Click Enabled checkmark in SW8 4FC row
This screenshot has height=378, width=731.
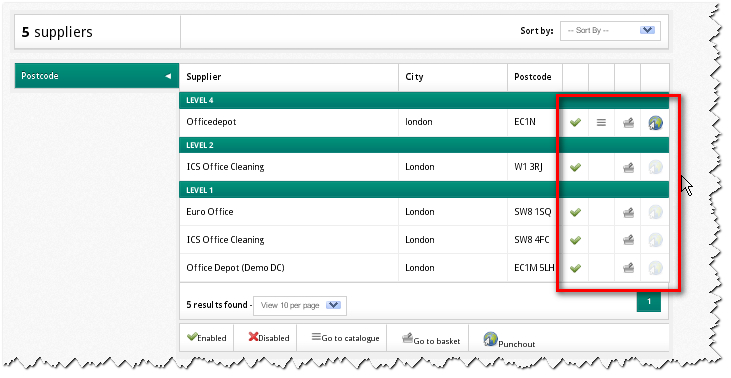tap(576, 240)
